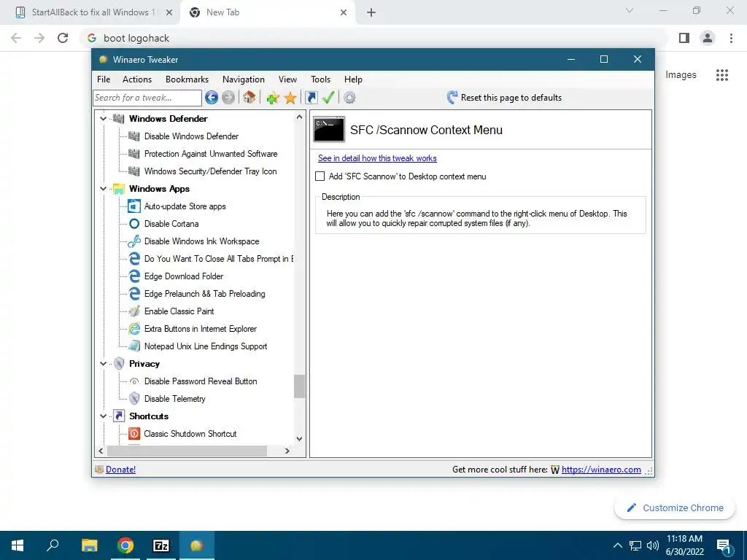Image resolution: width=747 pixels, height=560 pixels.
Task: Click the Classic Shutdown Shortcut power icon
Action: pyautogui.click(x=134, y=434)
